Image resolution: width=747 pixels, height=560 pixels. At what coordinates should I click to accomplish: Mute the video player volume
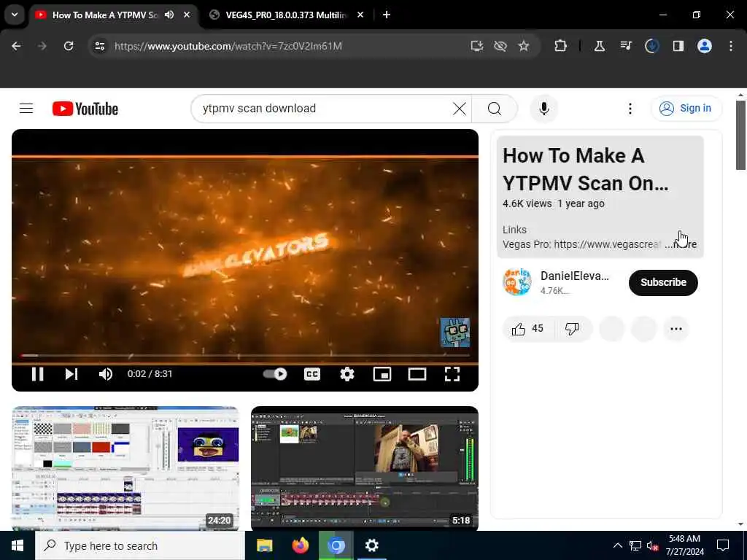click(x=105, y=374)
